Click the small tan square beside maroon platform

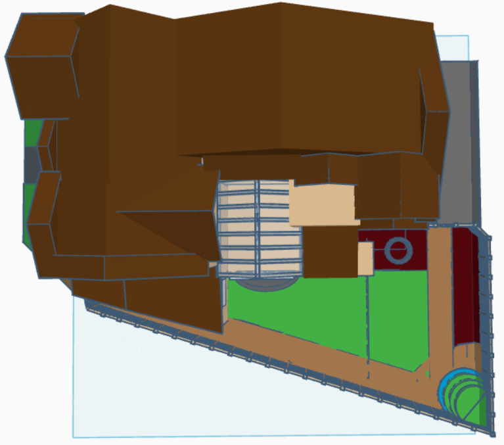[x=365, y=259]
